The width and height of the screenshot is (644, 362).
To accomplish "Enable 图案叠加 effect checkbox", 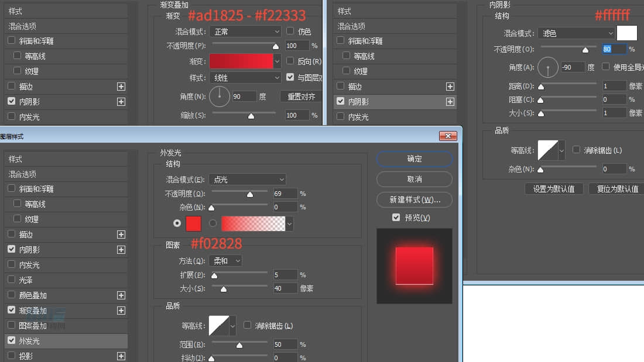I will pyautogui.click(x=12, y=325).
